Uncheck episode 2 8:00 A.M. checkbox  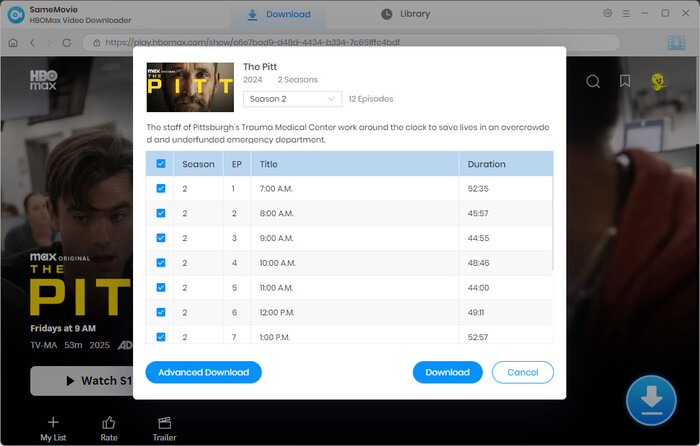[x=161, y=213]
